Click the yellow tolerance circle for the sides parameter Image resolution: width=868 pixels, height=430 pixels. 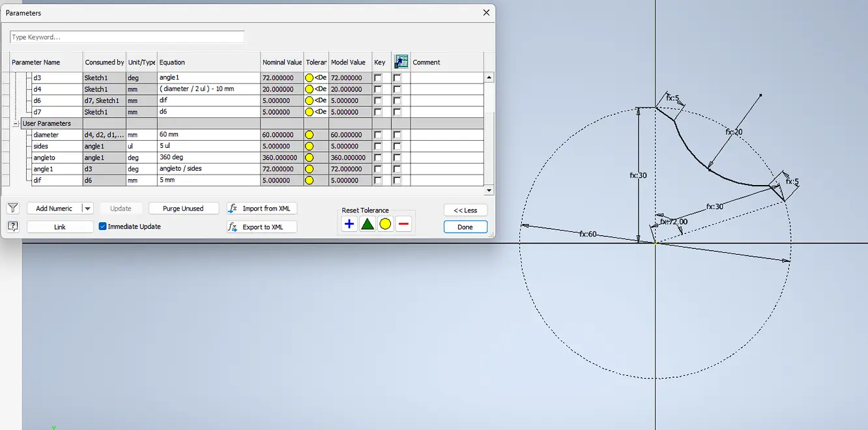(x=308, y=146)
